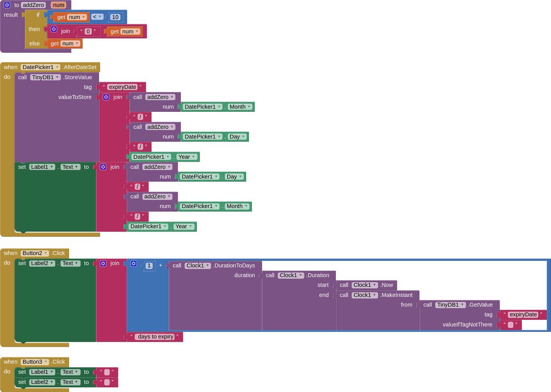Select the .AfterDateSet event label
Screen dimensions: 551x392
(79, 67)
